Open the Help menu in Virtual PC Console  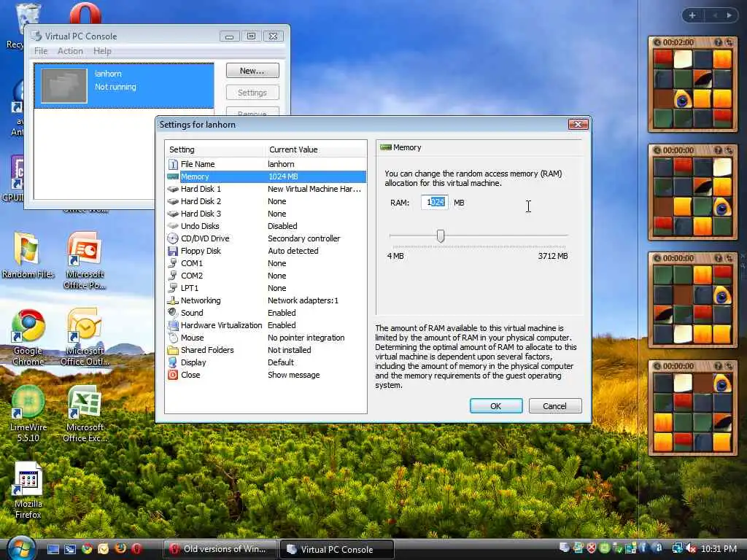(102, 51)
